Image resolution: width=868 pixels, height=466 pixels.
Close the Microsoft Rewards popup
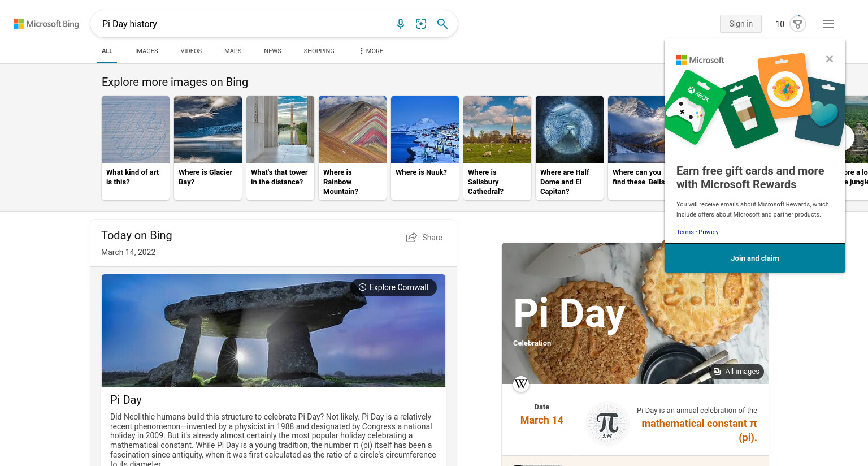[830, 59]
